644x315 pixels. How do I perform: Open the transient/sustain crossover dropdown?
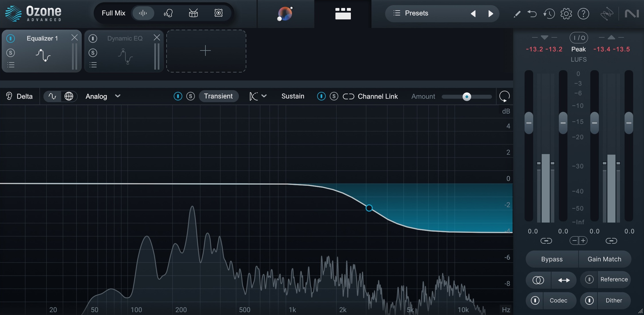point(258,96)
